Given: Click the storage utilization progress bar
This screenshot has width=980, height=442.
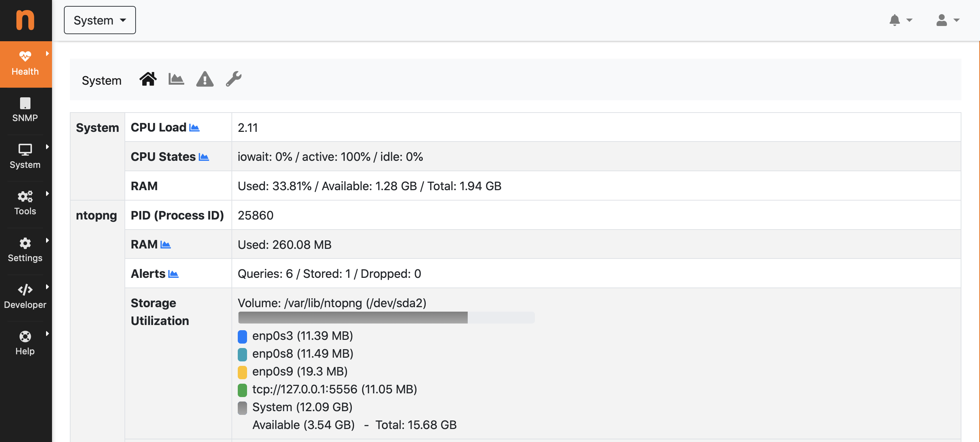Looking at the screenshot, I should (x=386, y=318).
